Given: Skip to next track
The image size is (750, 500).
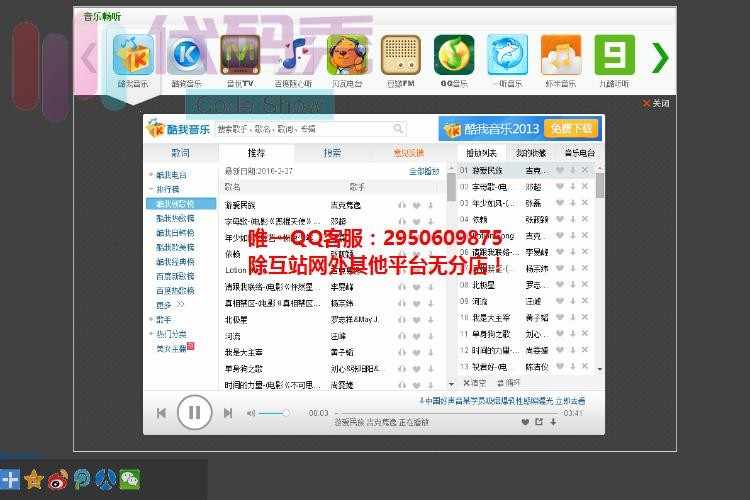Looking at the screenshot, I should coord(228,413).
